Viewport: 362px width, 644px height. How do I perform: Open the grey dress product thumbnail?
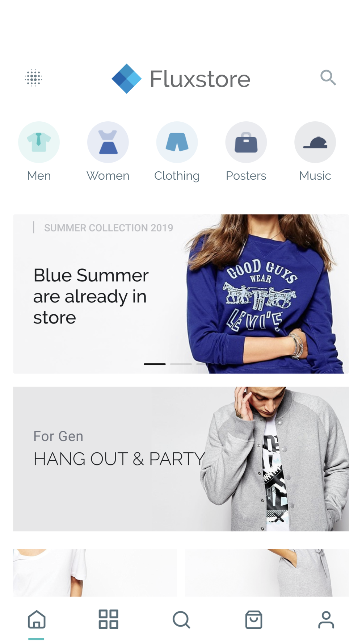click(x=267, y=573)
